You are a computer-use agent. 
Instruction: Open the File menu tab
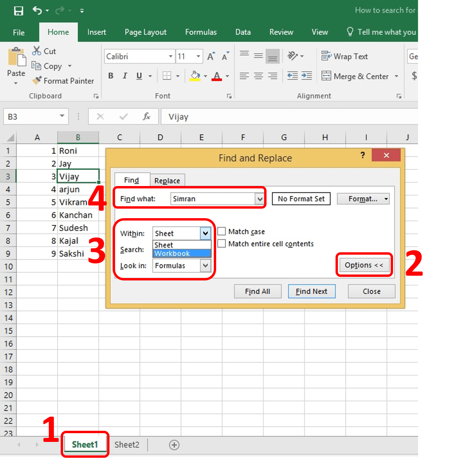(x=19, y=33)
